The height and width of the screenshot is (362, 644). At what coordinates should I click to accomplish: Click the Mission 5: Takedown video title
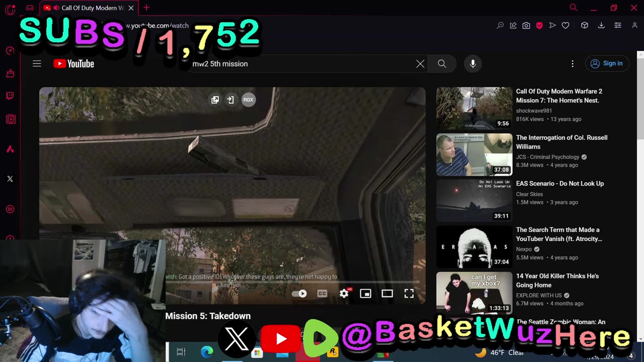click(x=208, y=316)
